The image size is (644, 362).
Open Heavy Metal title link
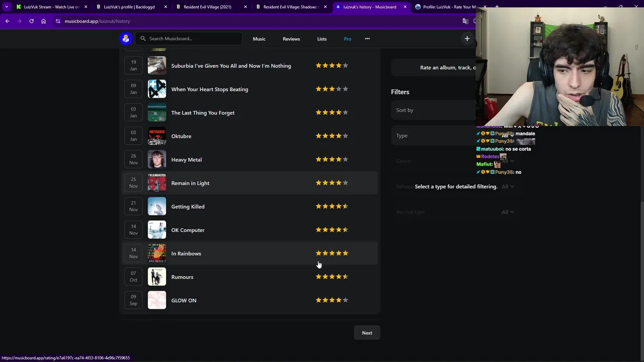coord(186,159)
